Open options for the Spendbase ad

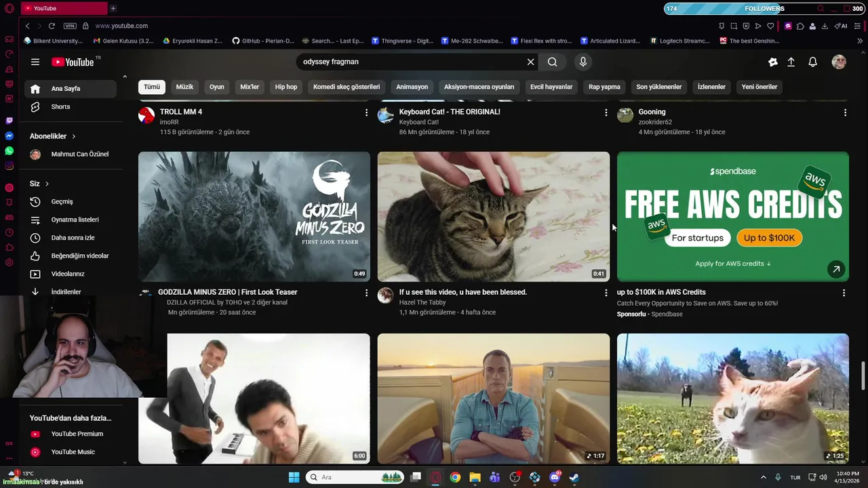click(844, 293)
